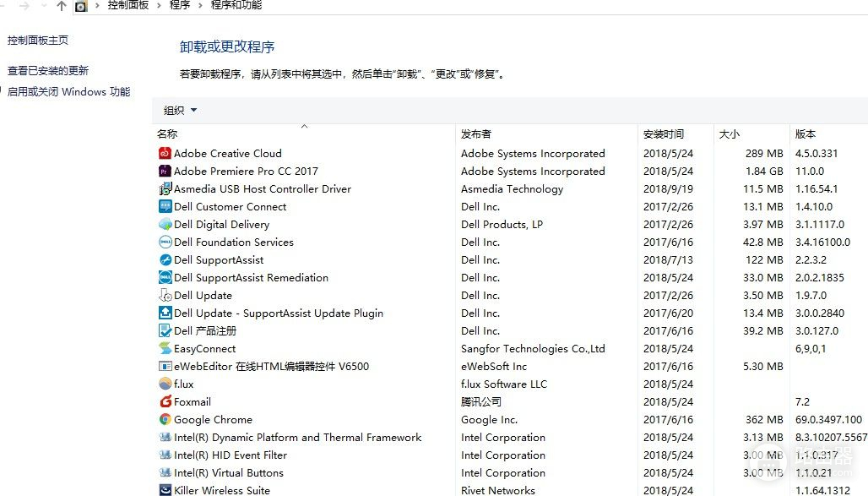Click the Up arrow navigation button
The height and width of the screenshot is (496, 868).
coord(61,6)
